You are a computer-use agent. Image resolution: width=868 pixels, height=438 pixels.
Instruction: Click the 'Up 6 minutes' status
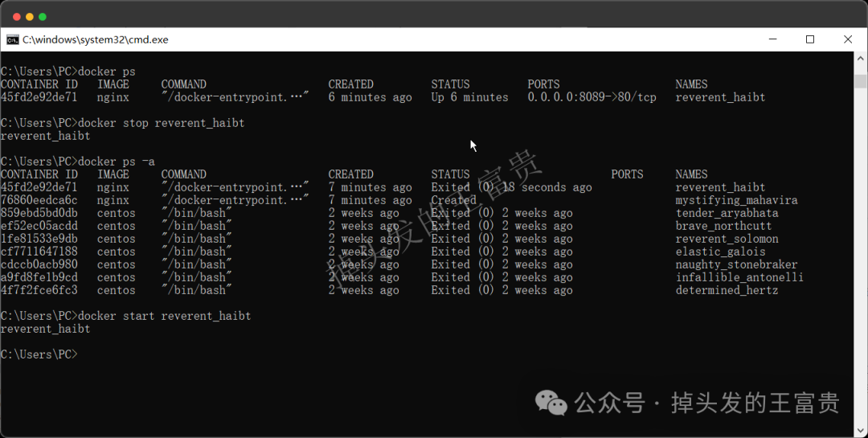469,97
